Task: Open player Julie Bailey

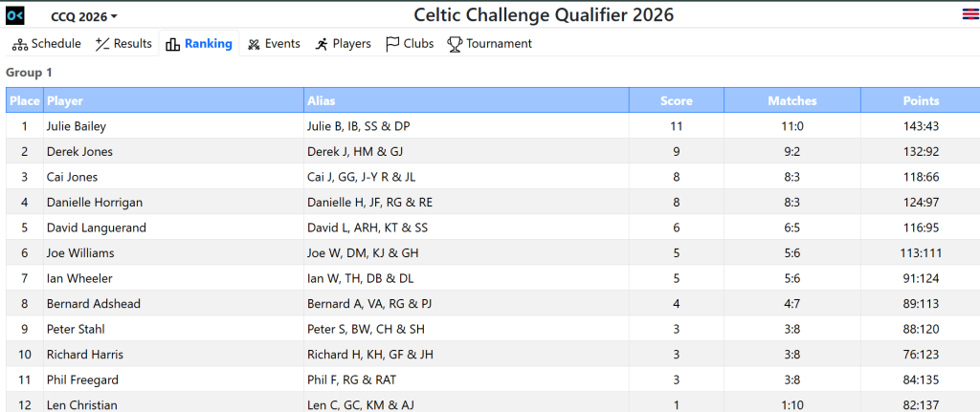Action: coord(76,126)
